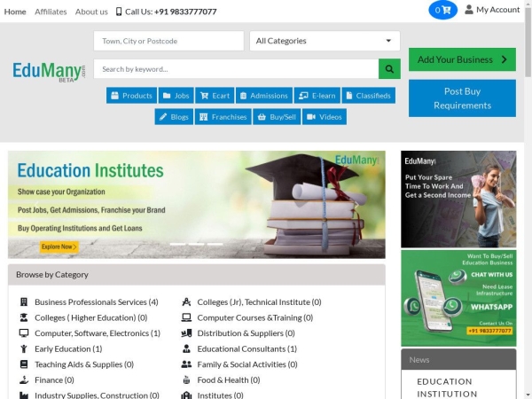
Task: Expand the All Categories dropdown
Action: point(325,41)
